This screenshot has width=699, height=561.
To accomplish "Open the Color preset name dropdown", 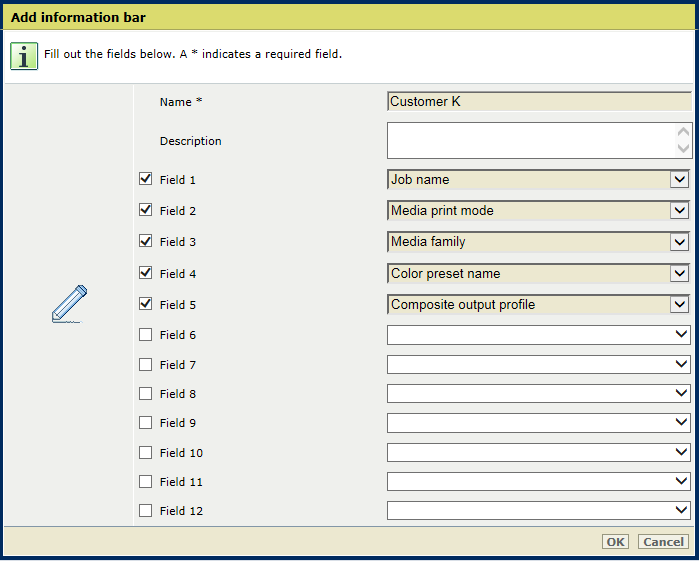I will click(x=539, y=273).
